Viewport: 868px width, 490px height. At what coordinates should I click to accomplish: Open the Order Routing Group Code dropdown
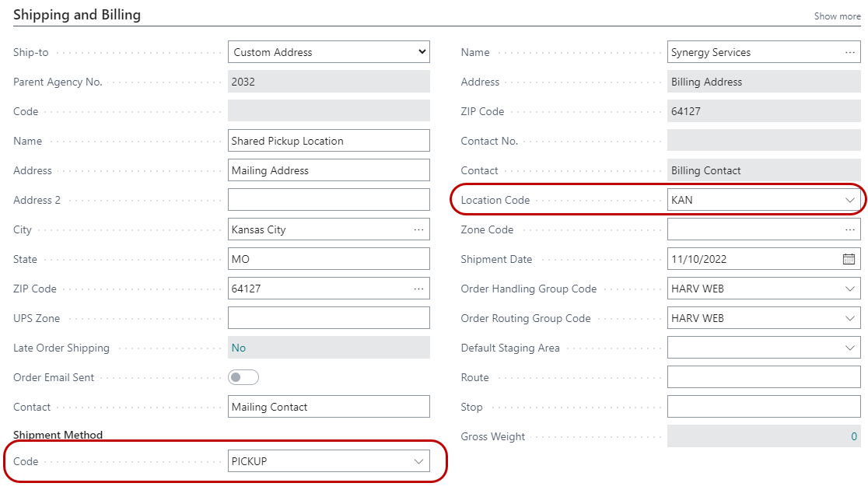(x=849, y=318)
